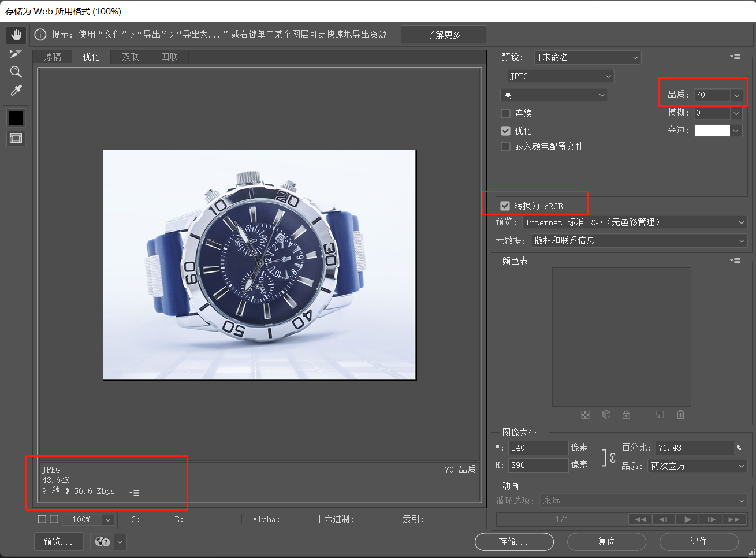Click the 存储... save button
This screenshot has height=558, width=756.
pos(514,542)
